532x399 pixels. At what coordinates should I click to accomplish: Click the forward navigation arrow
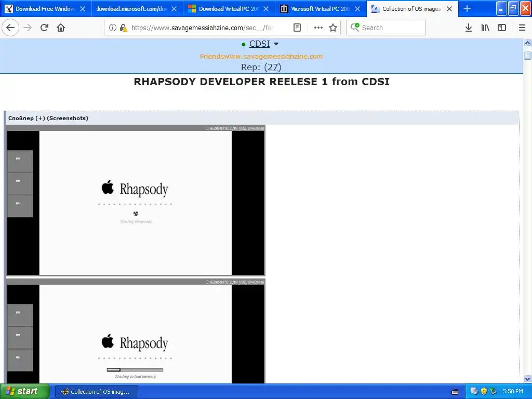point(28,28)
